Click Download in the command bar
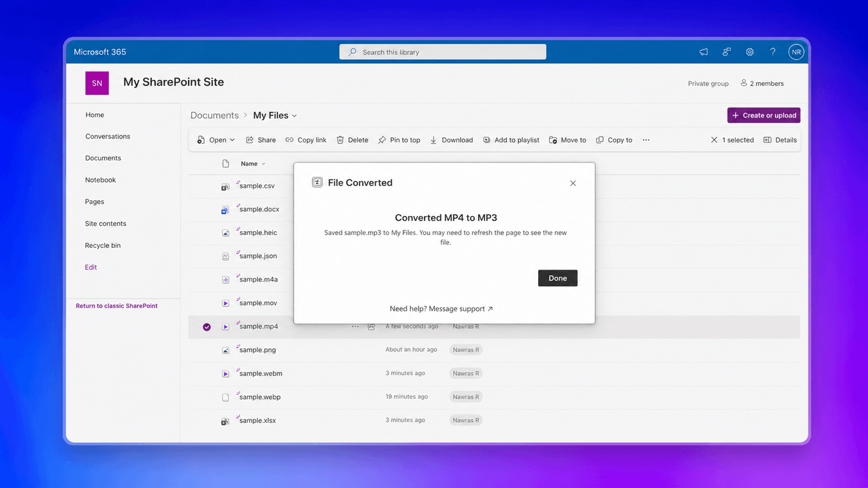Image resolution: width=868 pixels, height=488 pixels. (451, 140)
